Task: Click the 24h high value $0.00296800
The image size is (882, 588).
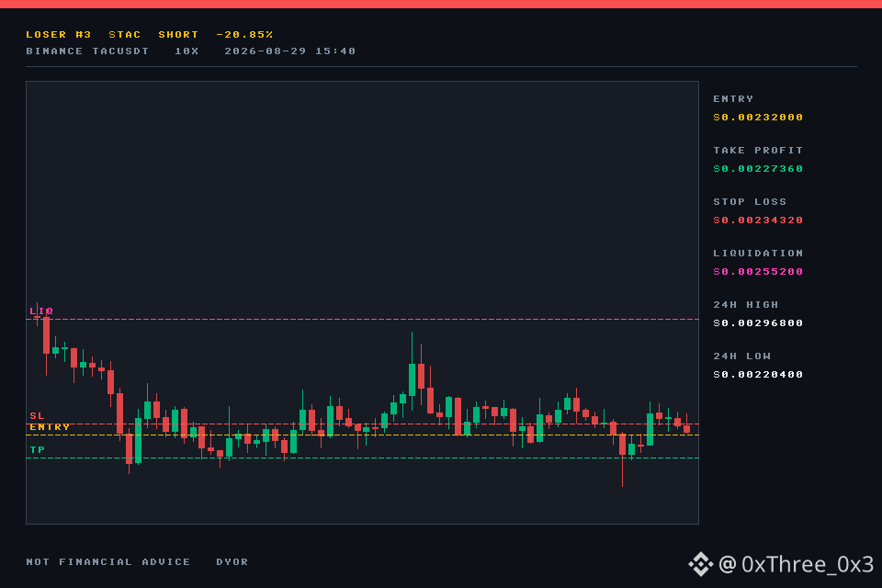Action: coord(758,323)
